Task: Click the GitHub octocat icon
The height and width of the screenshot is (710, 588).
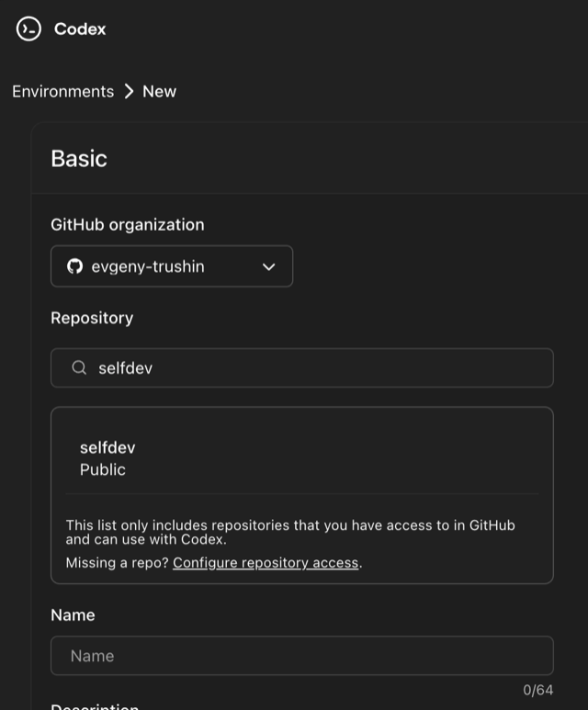Action: 74,266
